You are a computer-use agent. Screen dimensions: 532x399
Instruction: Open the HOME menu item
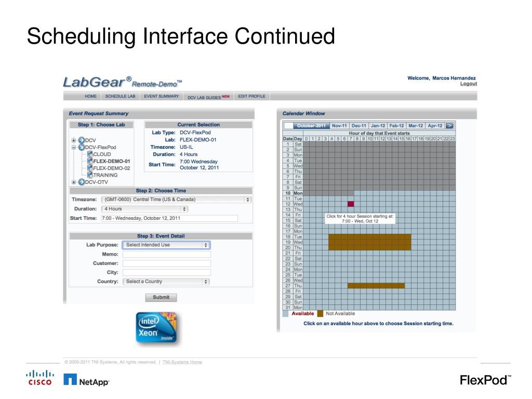pyautogui.click(x=90, y=96)
